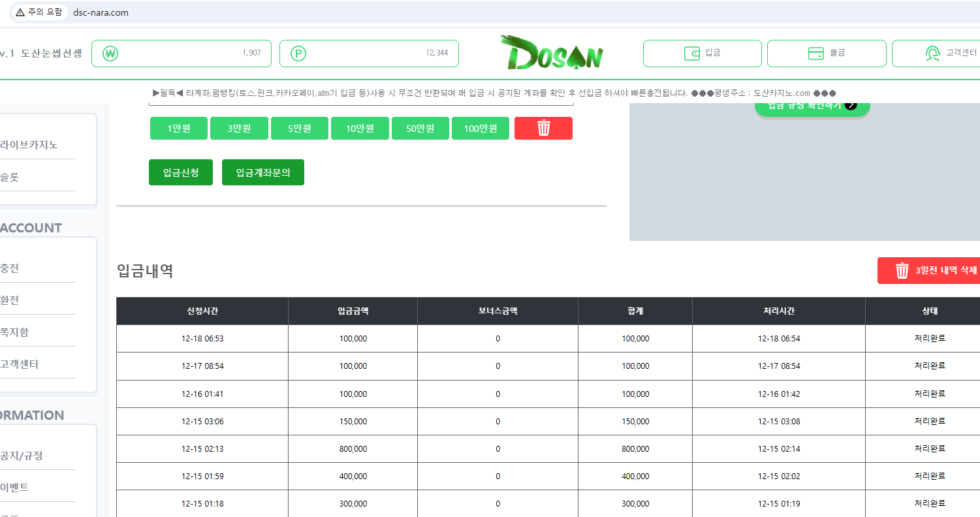Select the 3만원 amount button

click(239, 129)
